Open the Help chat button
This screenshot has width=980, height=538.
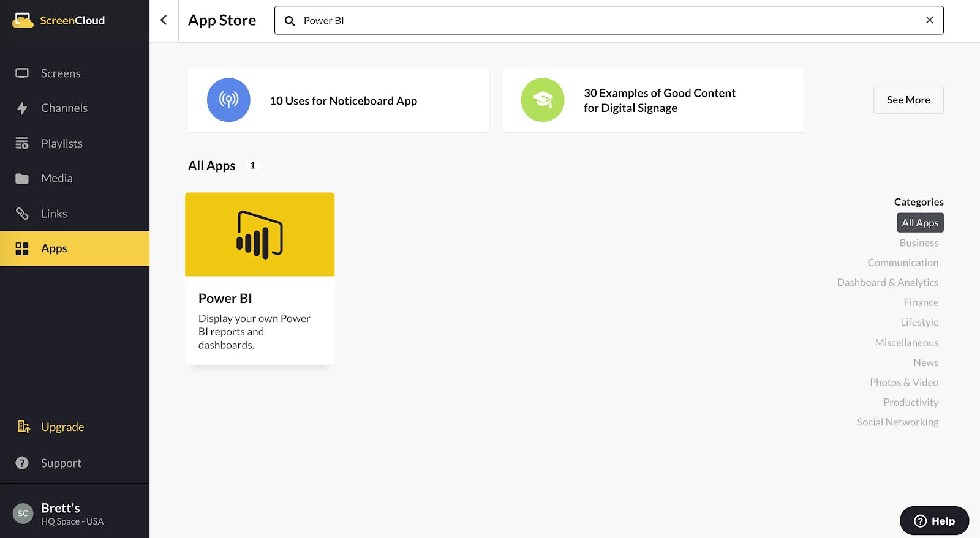click(934, 521)
